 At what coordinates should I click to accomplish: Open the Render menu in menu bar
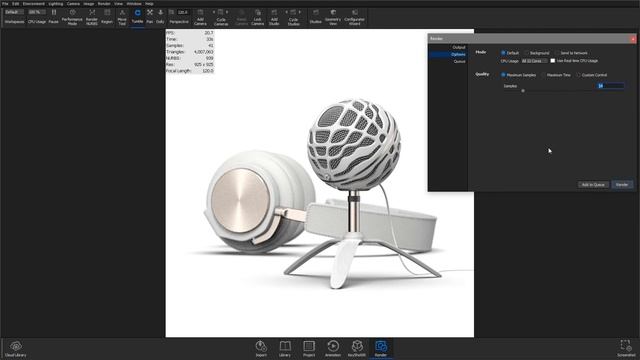104,4
